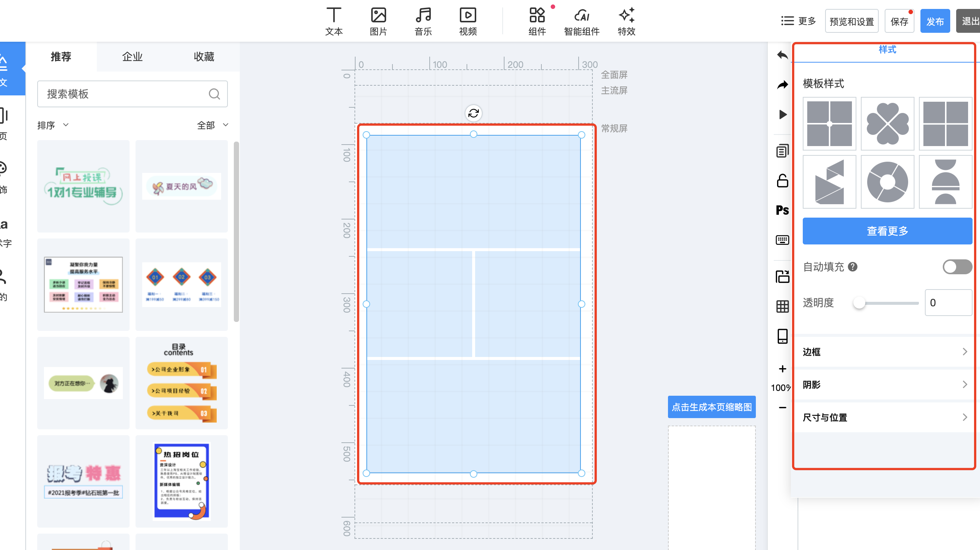Click the 透明度 transparency slider handle

coord(859,303)
